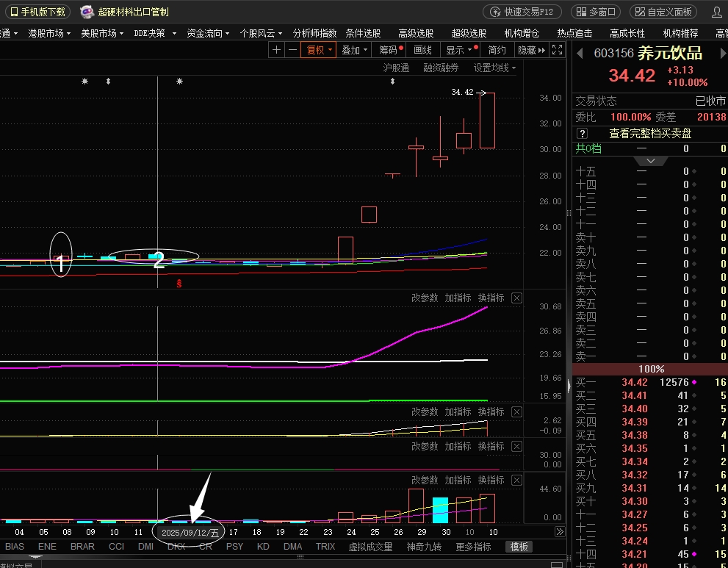Click the zoom-out minus icon in chart toolbar
Screen dimensions: 728x568
click(292, 50)
